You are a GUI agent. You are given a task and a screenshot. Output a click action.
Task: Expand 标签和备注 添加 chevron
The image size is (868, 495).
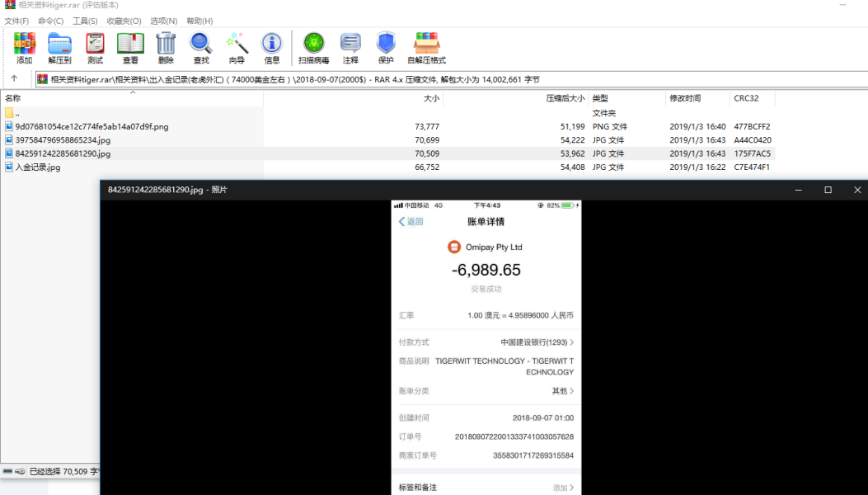(x=572, y=488)
